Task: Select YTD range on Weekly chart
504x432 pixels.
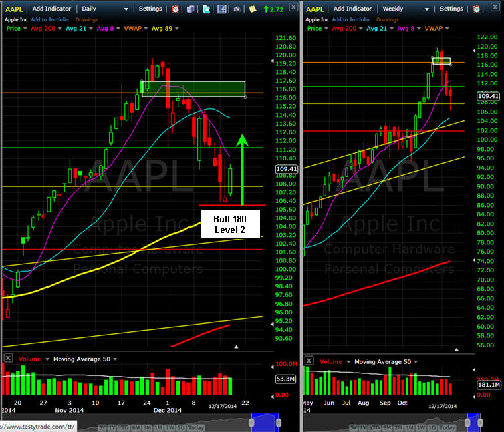Action: point(374,427)
